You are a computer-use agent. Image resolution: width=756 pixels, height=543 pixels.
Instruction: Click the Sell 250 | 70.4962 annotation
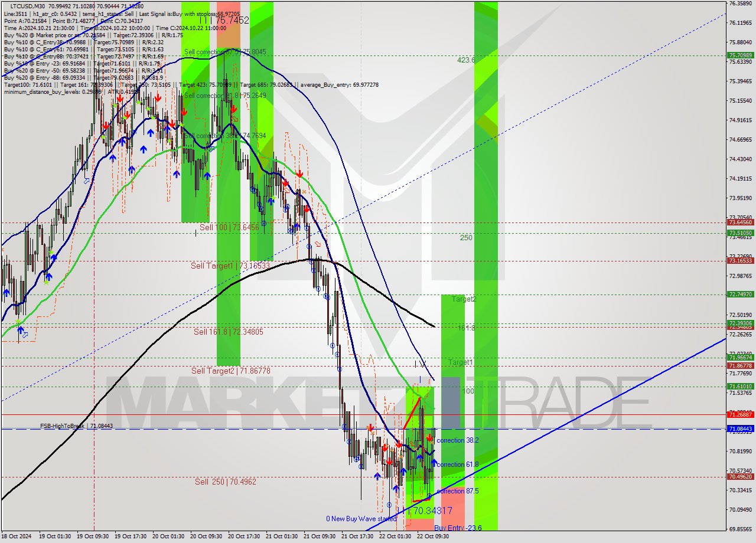tap(226, 482)
